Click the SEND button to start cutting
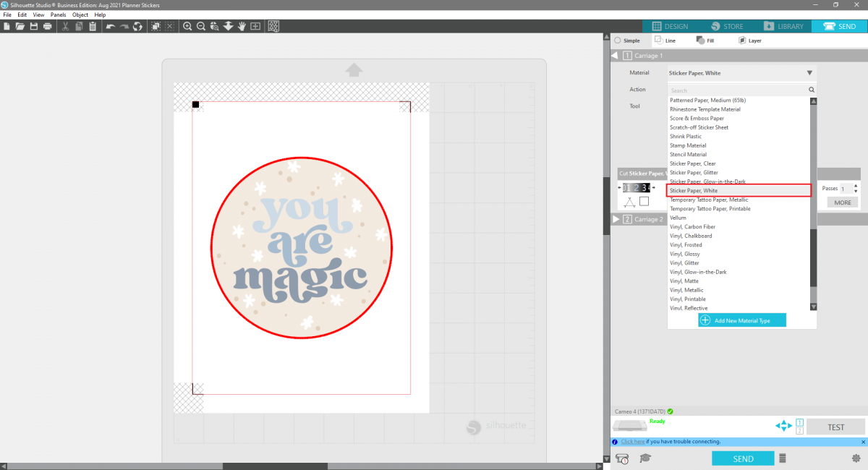This screenshot has width=868, height=470. (743, 458)
